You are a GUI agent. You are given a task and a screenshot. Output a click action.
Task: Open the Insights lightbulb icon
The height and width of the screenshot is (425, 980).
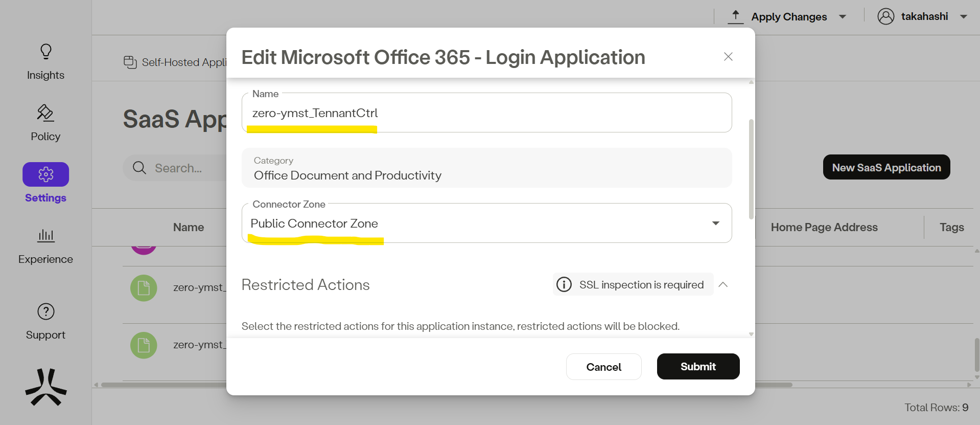click(x=46, y=52)
